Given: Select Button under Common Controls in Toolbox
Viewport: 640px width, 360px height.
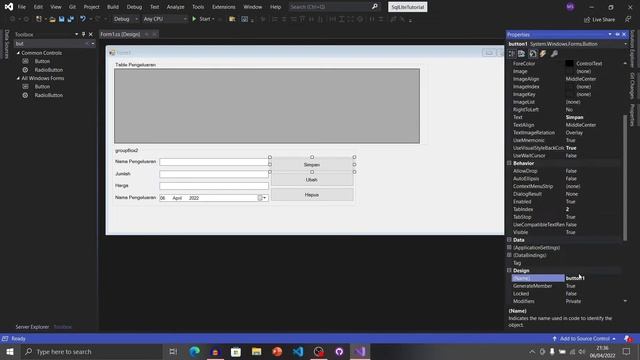Looking at the screenshot, I should [42, 61].
